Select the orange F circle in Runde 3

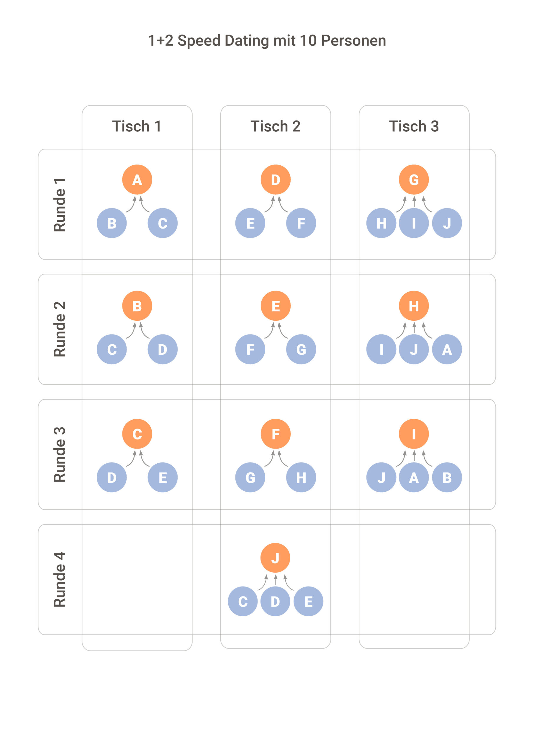pyautogui.click(x=275, y=434)
